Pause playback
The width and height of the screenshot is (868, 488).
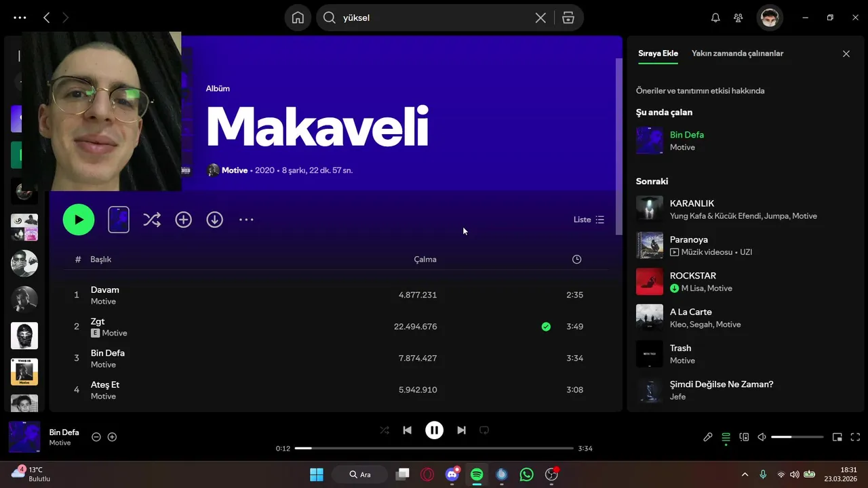pyautogui.click(x=434, y=430)
